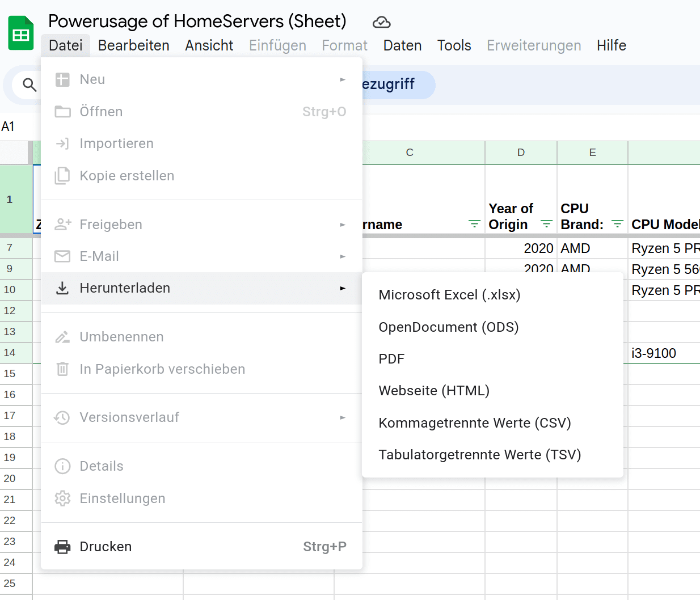Click the import arrow icon beside Importieren

[62, 143]
